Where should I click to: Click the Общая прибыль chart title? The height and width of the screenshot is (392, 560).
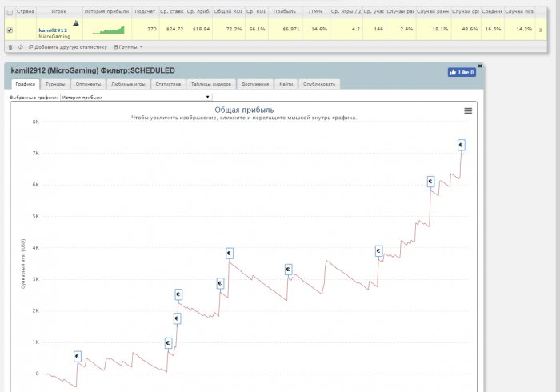(x=244, y=110)
